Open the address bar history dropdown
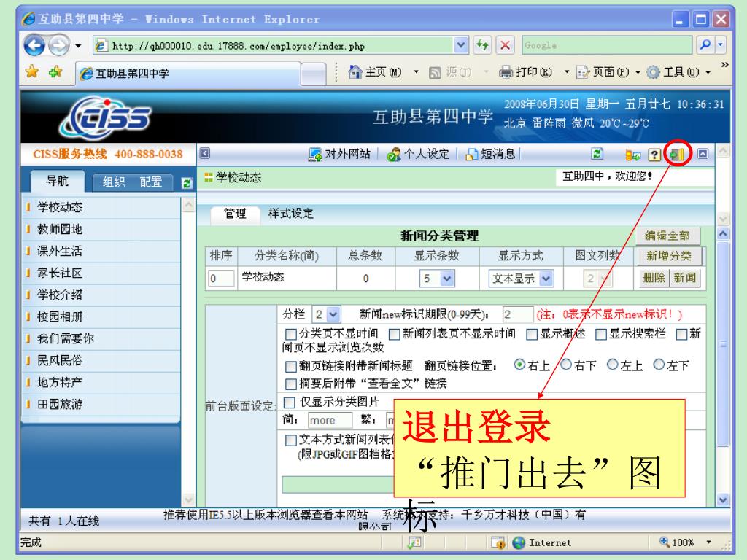 pyautogui.click(x=460, y=45)
